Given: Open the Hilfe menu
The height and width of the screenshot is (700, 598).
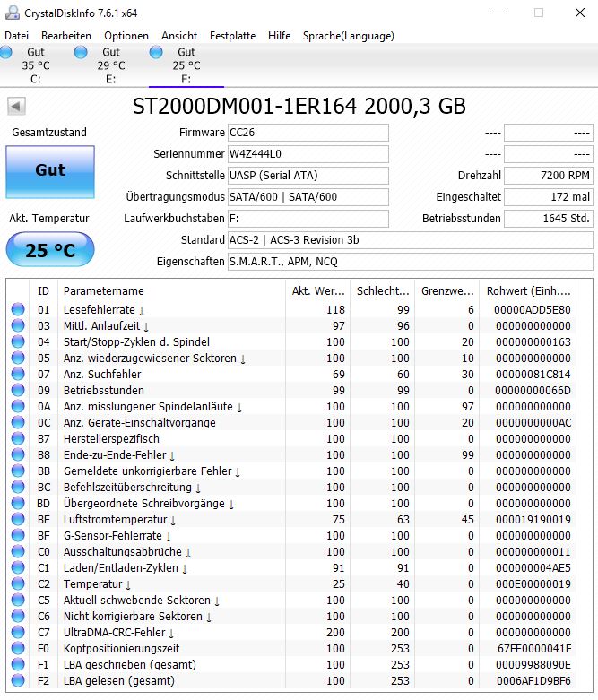Looking at the screenshot, I should (279, 36).
